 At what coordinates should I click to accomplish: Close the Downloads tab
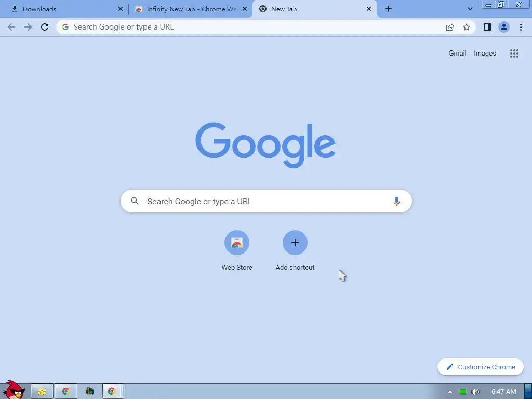click(121, 9)
